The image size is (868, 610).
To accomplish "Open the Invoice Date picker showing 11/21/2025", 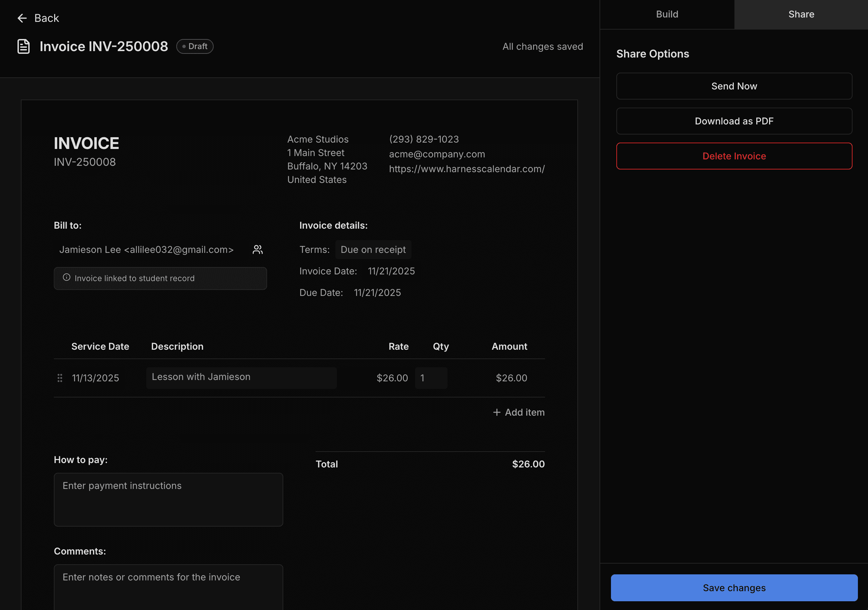I will pos(391,271).
